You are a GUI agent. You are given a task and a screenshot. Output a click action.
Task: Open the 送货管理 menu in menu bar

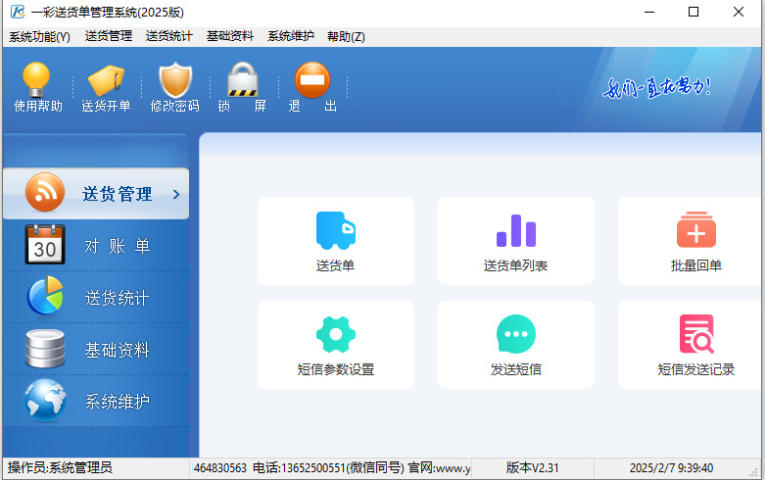tap(108, 36)
